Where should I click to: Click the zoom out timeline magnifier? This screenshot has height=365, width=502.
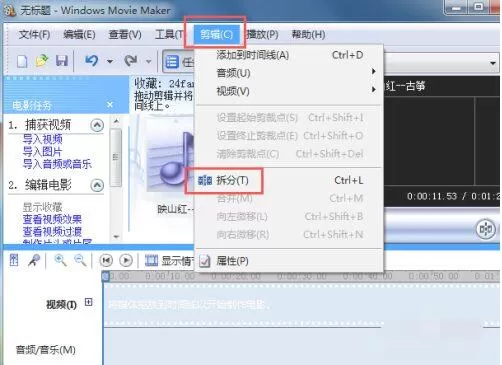pos(80,260)
